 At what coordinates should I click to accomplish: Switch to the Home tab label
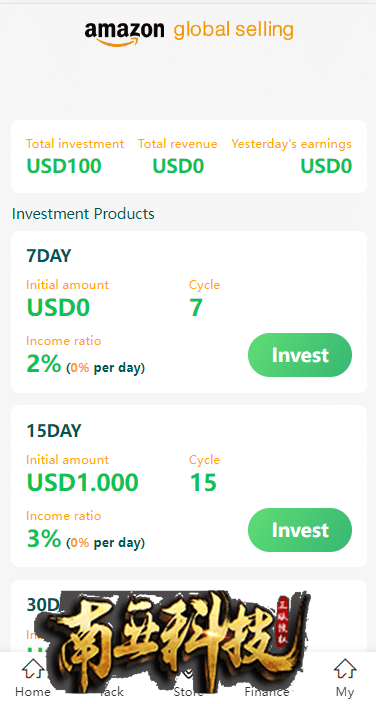33,691
